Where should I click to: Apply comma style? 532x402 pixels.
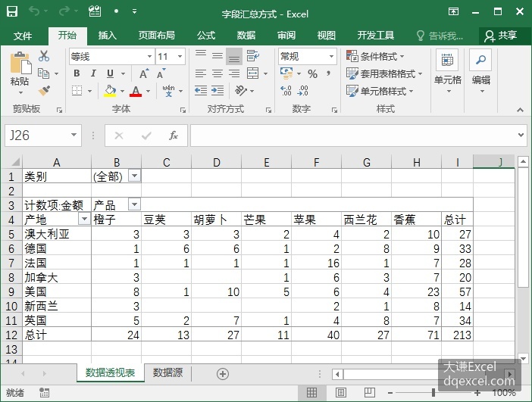point(328,73)
